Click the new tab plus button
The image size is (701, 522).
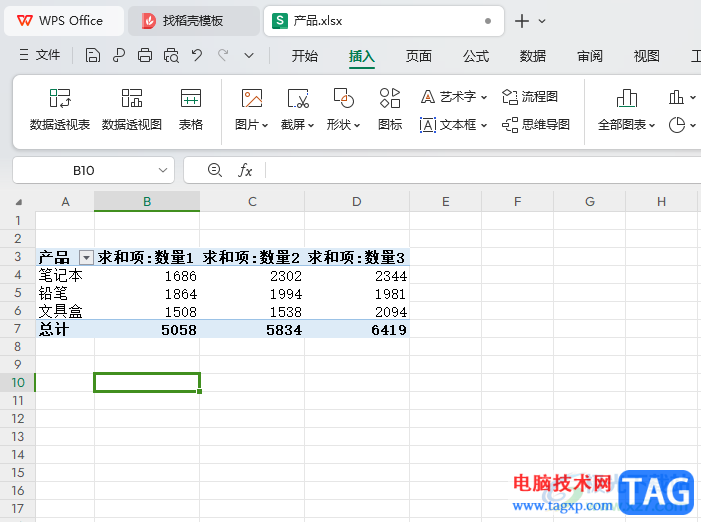522,21
